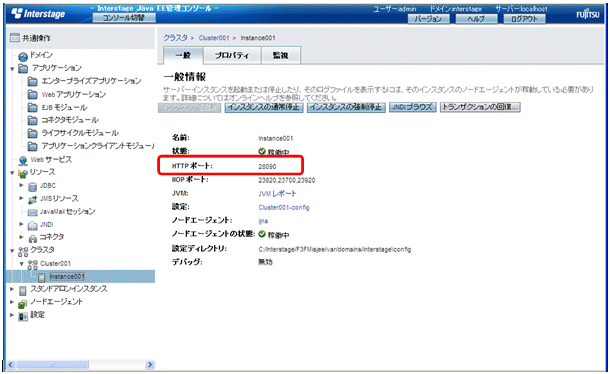Switch to the プロパティ tab
610x374 pixels.
point(232,55)
